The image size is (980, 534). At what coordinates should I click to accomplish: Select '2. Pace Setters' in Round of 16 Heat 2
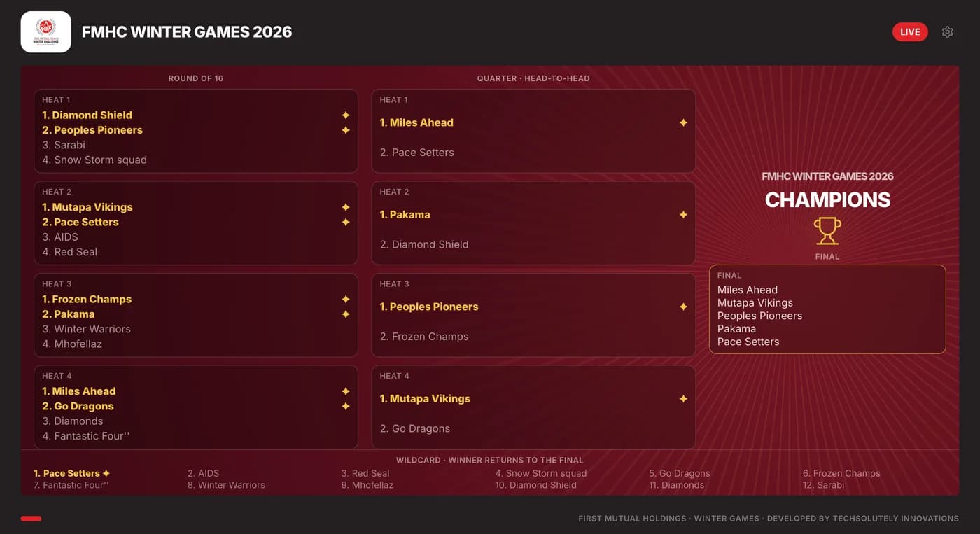tap(80, 222)
